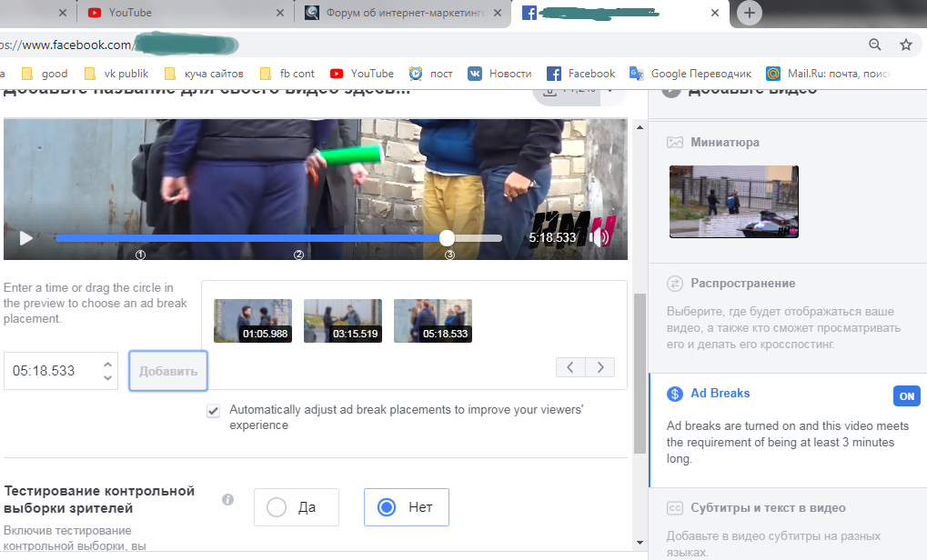927x560 pixels.
Task: Close the active Facebook tab
Action: point(715,13)
